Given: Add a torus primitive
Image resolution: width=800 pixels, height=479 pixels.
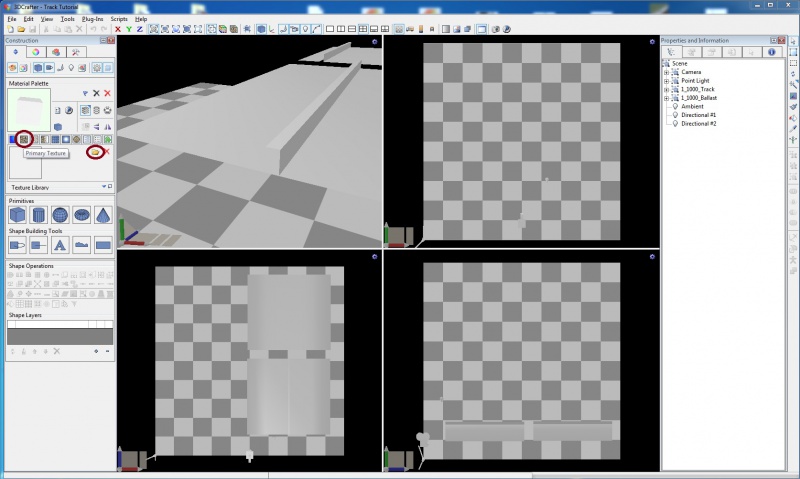Looking at the screenshot, I should tap(82, 215).
